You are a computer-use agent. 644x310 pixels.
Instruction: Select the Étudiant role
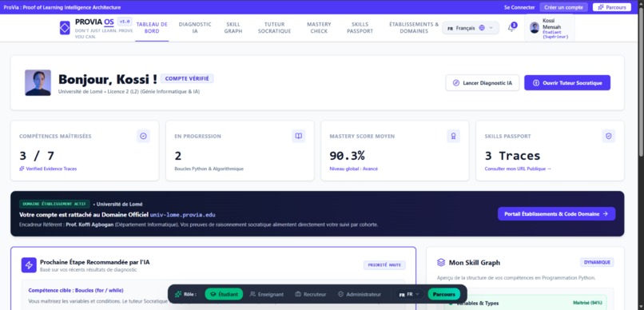click(x=224, y=294)
